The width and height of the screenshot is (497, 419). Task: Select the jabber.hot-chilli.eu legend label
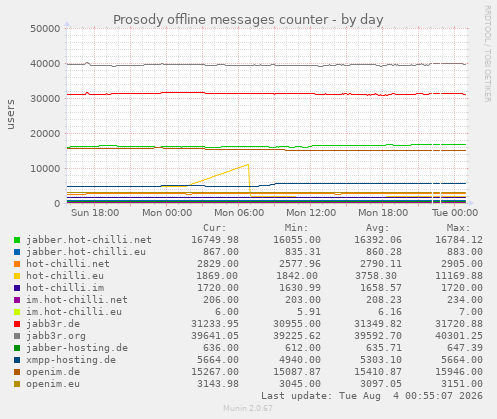[x=86, y=252]
